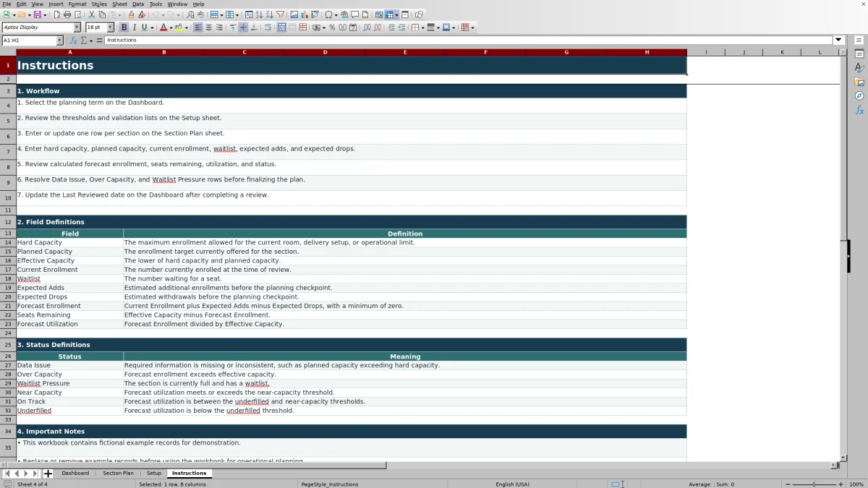Viewport: 868px width, 488px height.
Task: Click the Sort Descending icon
Action: (x=269, y=14)
